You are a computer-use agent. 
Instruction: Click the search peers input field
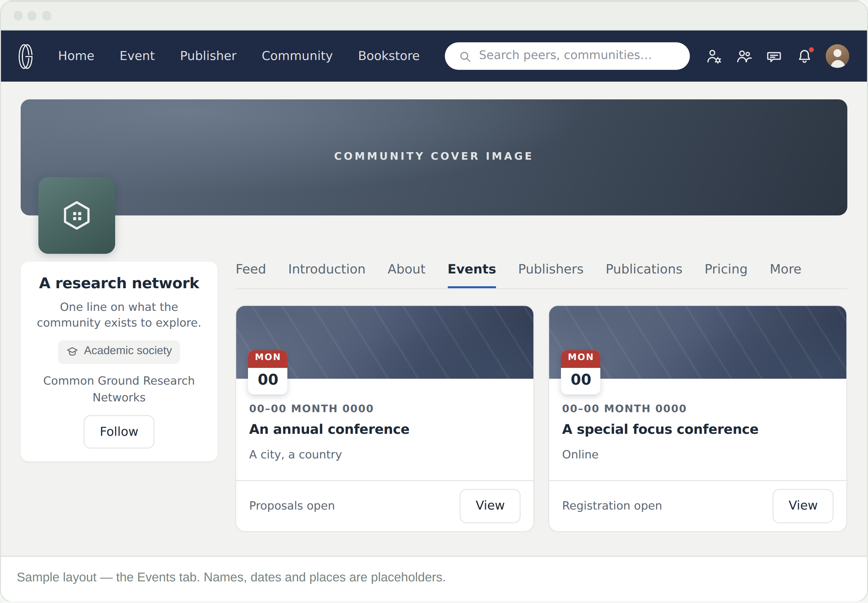tap(567, 56)
